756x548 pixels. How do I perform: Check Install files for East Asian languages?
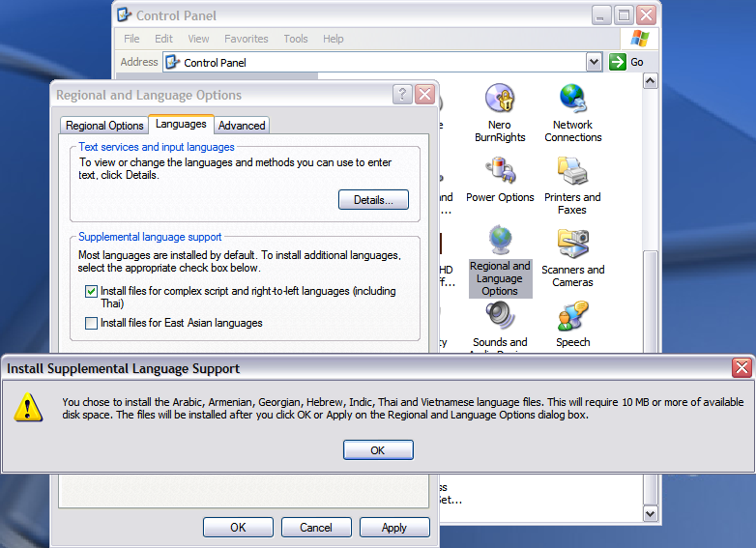[x=91, y=323]
